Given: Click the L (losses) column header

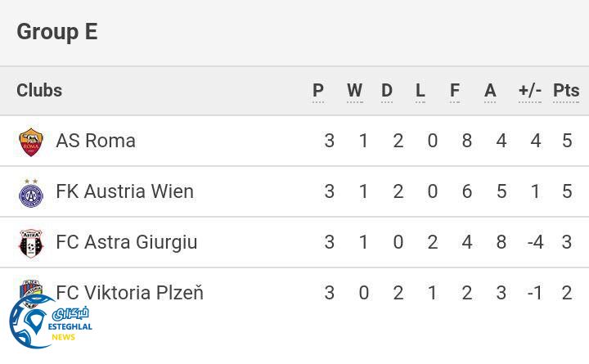Looking at the screenshot, I should click(x=420, y=91).
